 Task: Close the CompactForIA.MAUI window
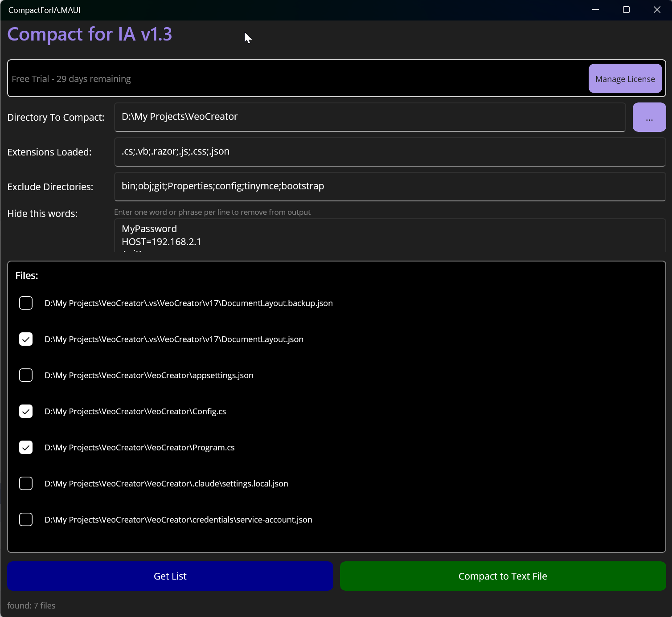pos(657,10)
